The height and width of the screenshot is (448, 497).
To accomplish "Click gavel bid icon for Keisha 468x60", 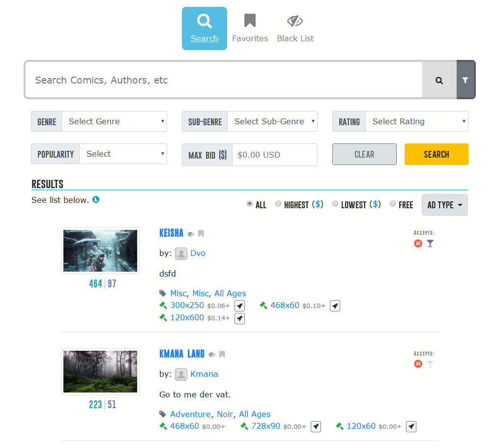I will [x=263, y=305].
